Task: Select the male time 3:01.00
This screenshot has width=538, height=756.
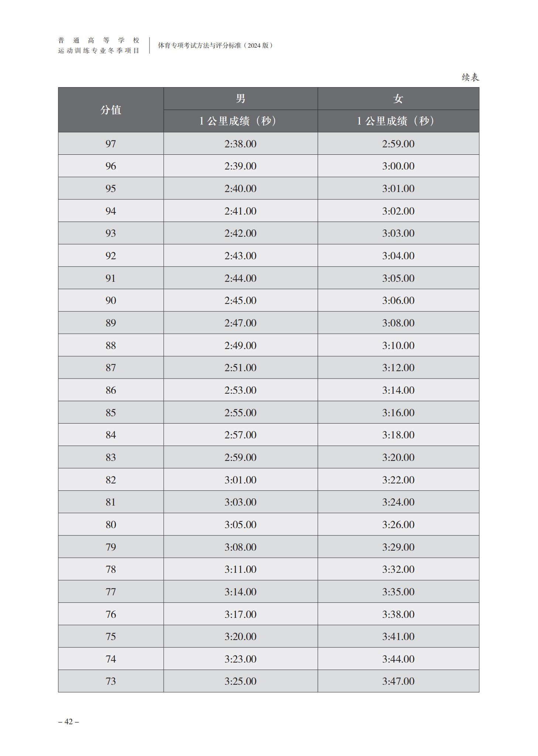Action: [240, 480]
